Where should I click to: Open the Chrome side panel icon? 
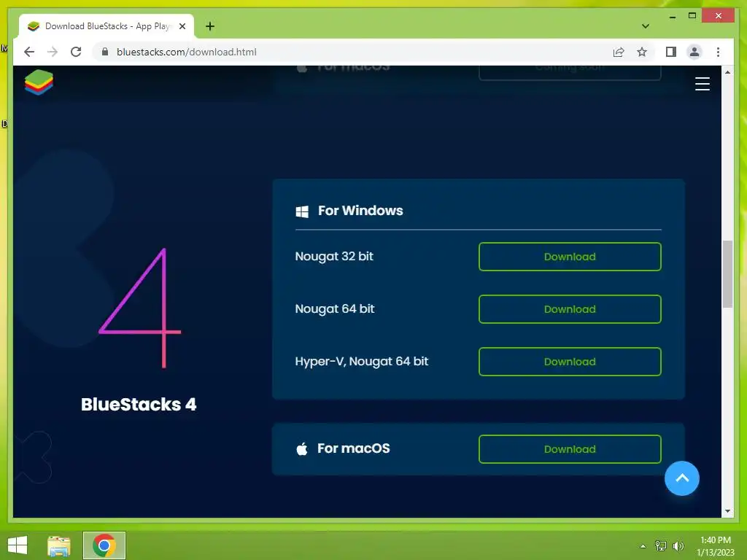[671, 52]
